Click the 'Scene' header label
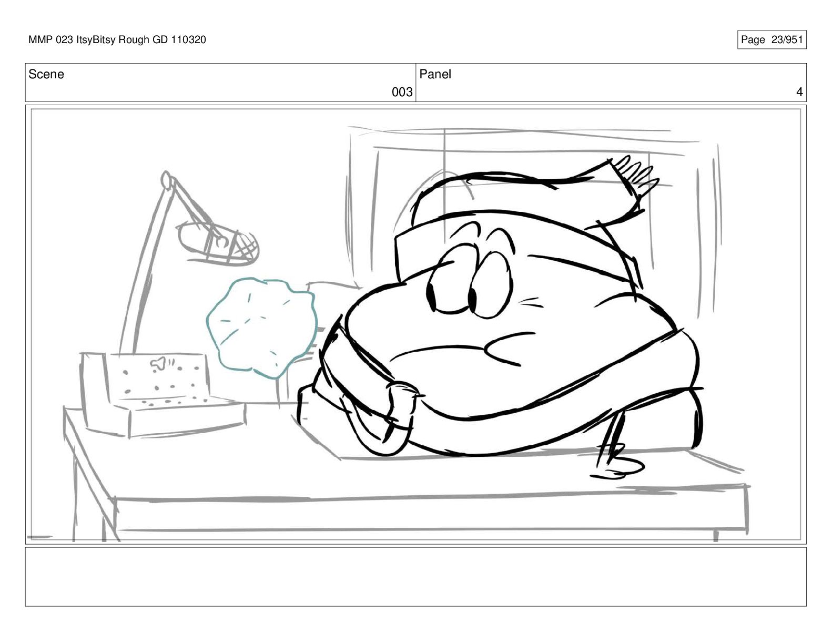The image size is (832, 644). tap(46, 74)
